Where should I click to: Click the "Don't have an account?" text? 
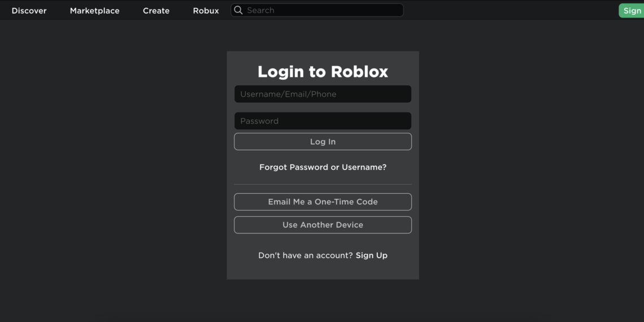point(305,255)
